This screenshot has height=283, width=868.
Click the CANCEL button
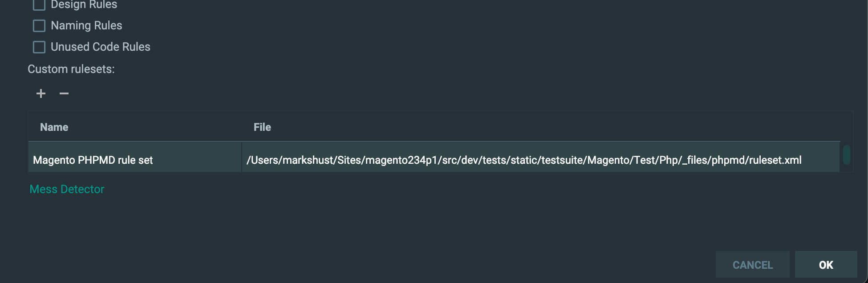[753, 265]
